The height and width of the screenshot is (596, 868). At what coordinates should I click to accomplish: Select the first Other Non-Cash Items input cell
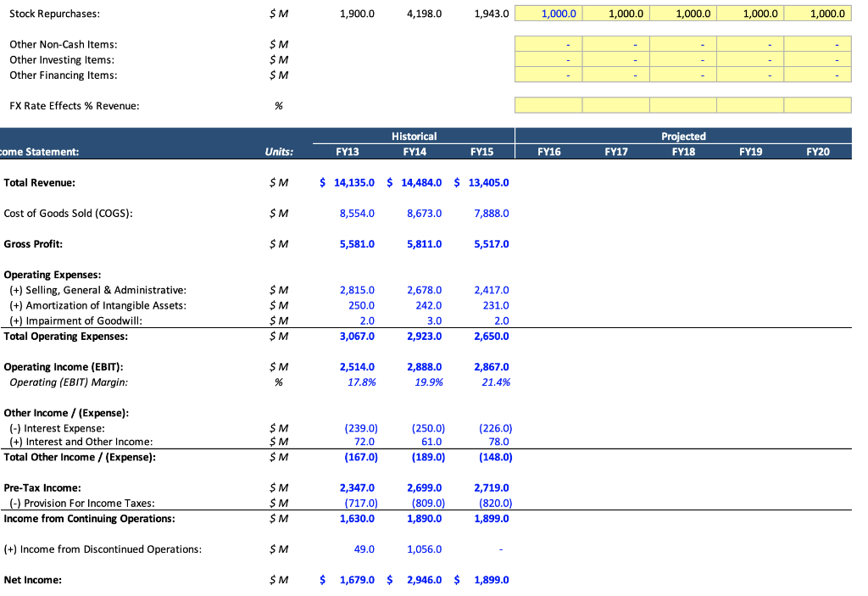coord(547,44)
